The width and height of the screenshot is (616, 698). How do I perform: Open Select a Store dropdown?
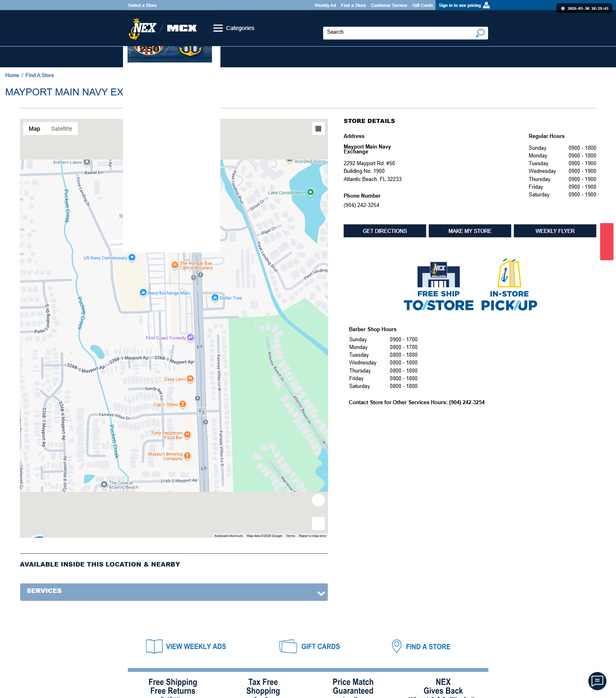(142, 5)
